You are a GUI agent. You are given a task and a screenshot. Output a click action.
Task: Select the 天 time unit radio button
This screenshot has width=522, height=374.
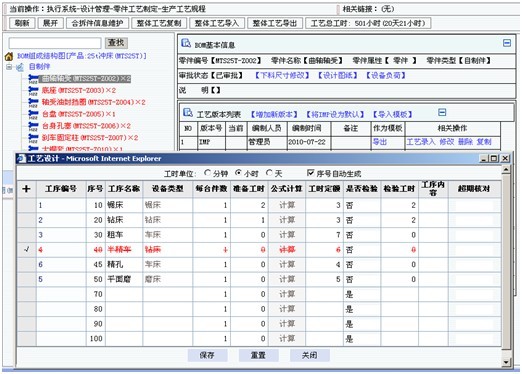pos(269,173)
